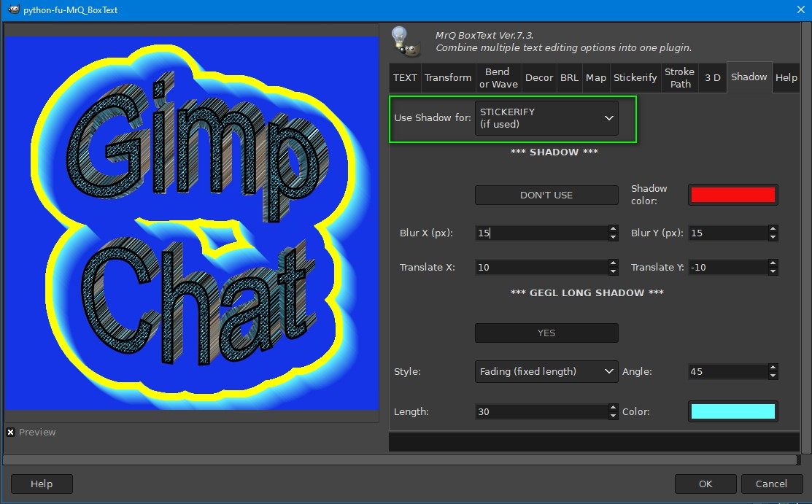
Task: Click the GIMP window title bar icon
Action: click(x=13, y=9)
